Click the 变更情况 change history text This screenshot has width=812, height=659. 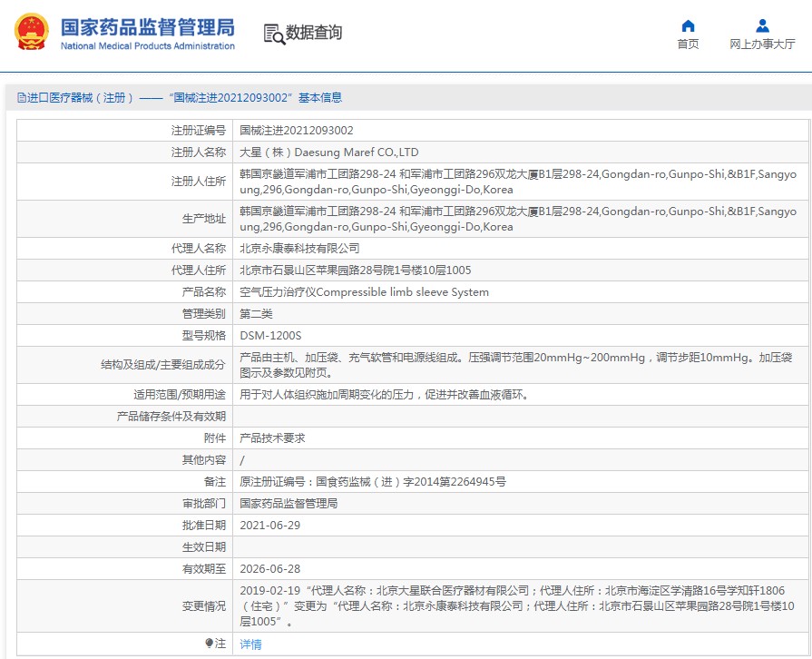(x=517, y=606)
